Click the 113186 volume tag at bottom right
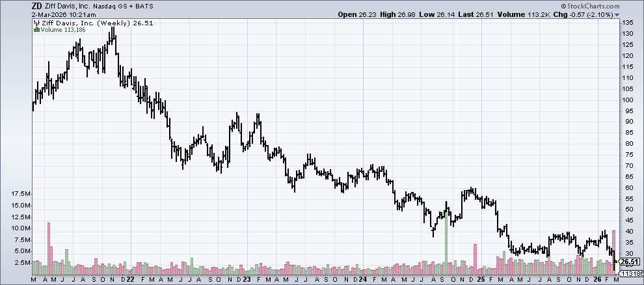The height and width of the screenshot is (285, 644). (632, 273)
